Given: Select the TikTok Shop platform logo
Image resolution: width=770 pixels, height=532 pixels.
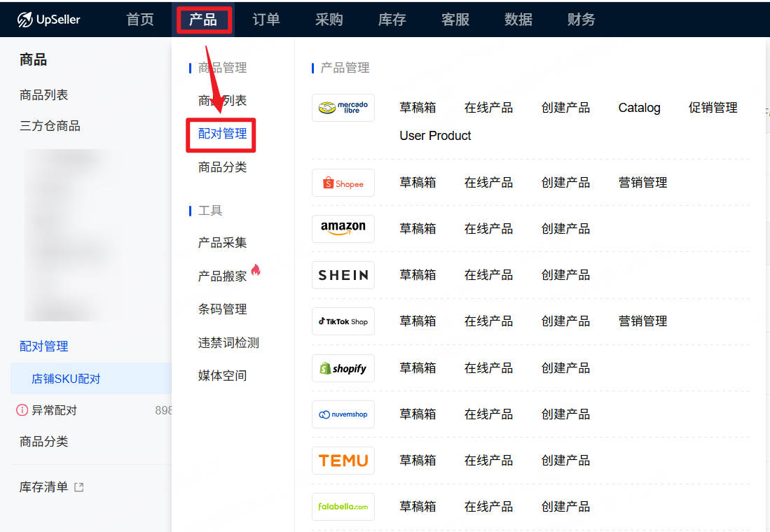Looking at the screenshot, I should [x=343, y=321].
